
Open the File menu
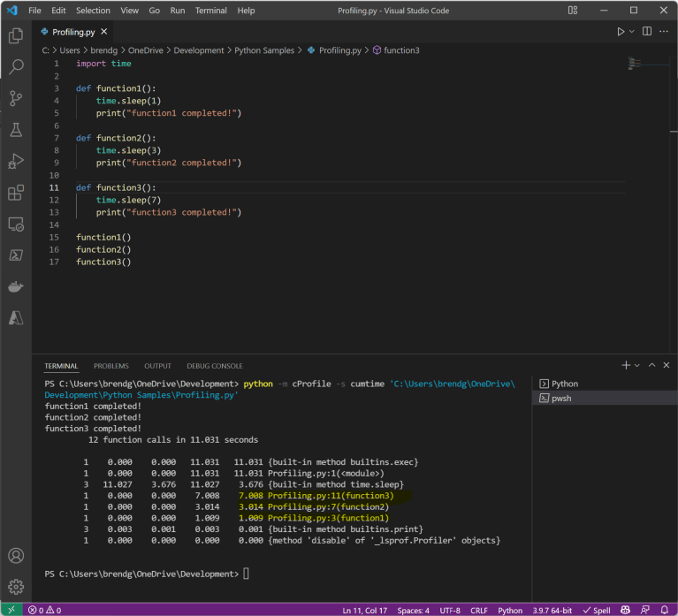click(34, 11)
